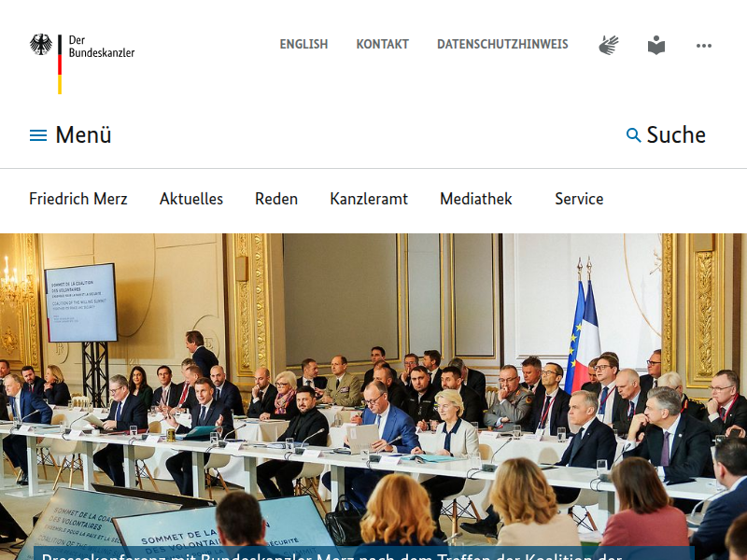Click the summit conference hero image
Viewport: 747px width, 560px height.
pyautogui.click(x=373, y=389)
